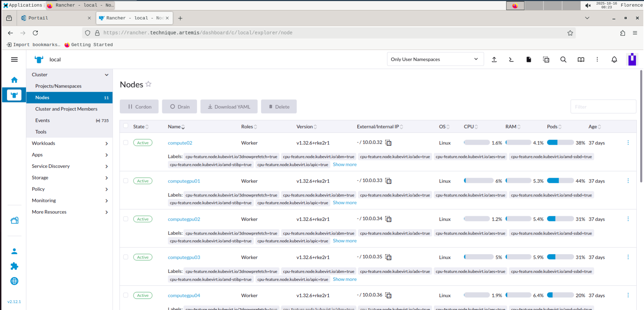The height and width of the screenshot is (310, 644).
Task: Open the computegpu02 node link
Action: pos(184,219)
